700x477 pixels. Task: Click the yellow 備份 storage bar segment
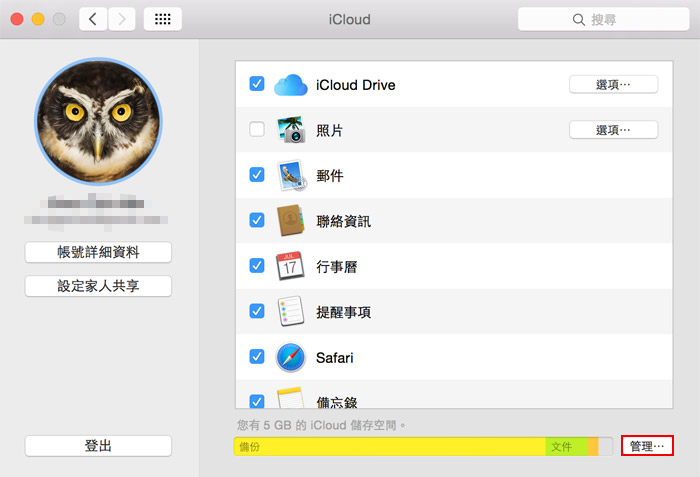tap(390, 447)
